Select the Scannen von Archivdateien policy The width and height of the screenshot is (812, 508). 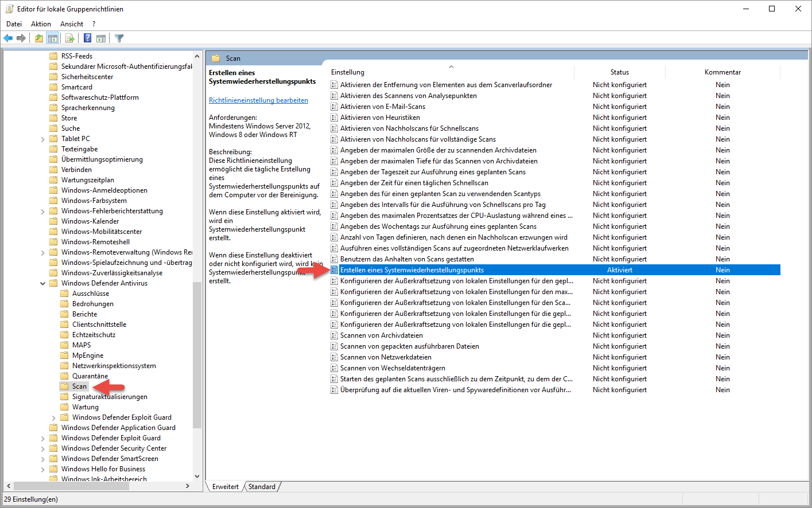click(381, 335)
